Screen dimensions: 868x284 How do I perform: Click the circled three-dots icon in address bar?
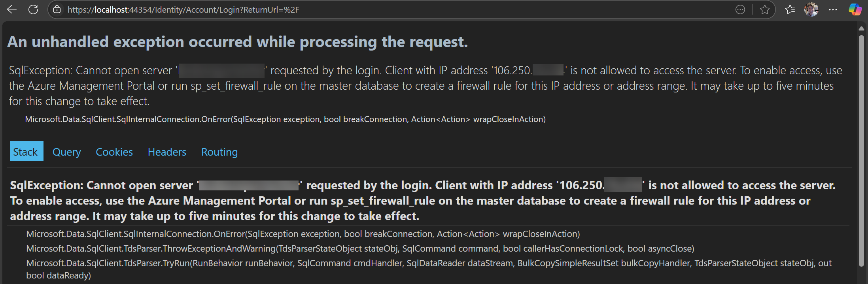point(740,9)
